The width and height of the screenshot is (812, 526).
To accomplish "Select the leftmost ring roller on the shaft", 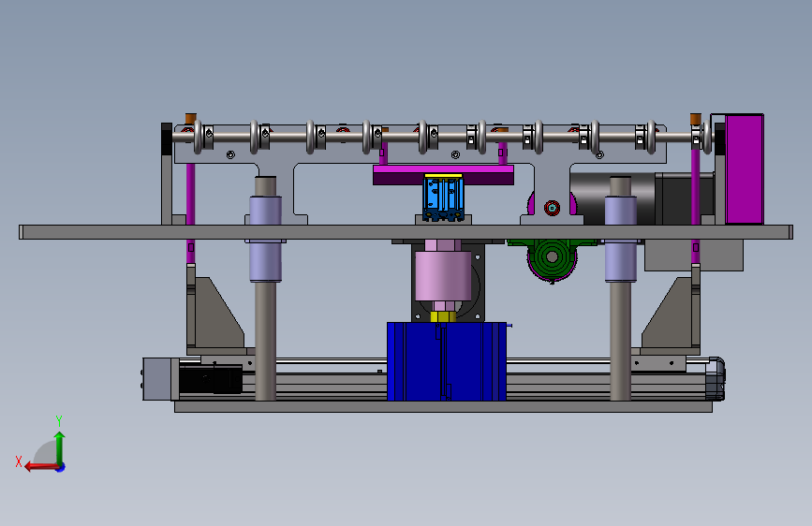I will pyautogui.click(x=198, y=137).
